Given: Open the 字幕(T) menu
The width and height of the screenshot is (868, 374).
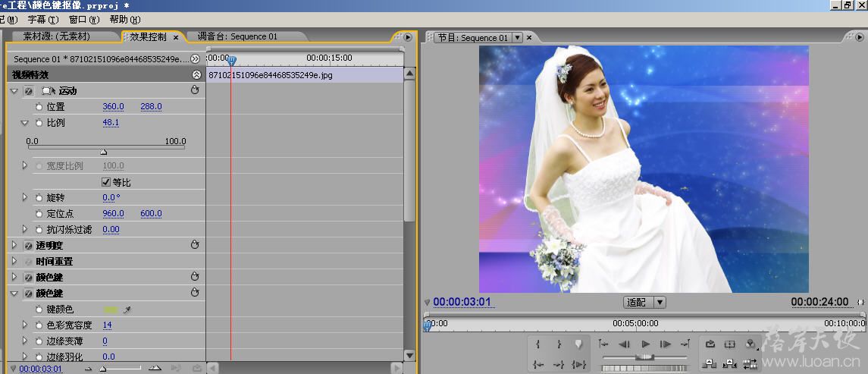Looking at the screenshot, I should 42,20.
